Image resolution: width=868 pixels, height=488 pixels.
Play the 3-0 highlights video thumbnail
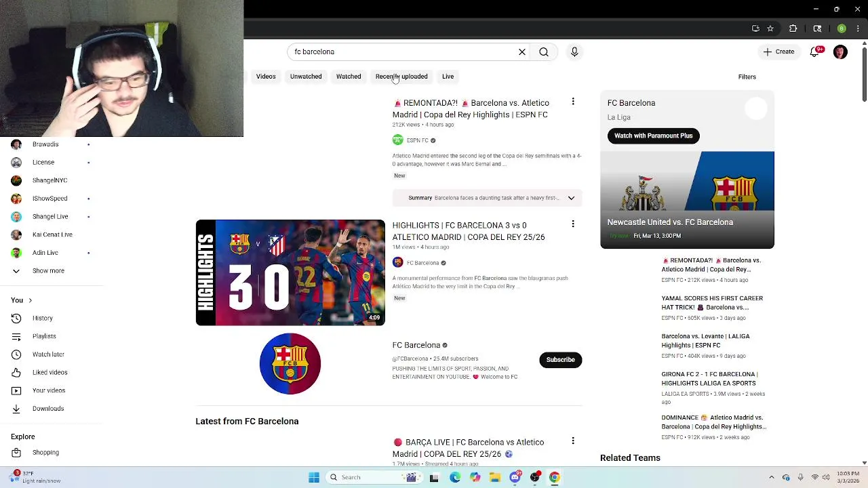pos(290,272)
